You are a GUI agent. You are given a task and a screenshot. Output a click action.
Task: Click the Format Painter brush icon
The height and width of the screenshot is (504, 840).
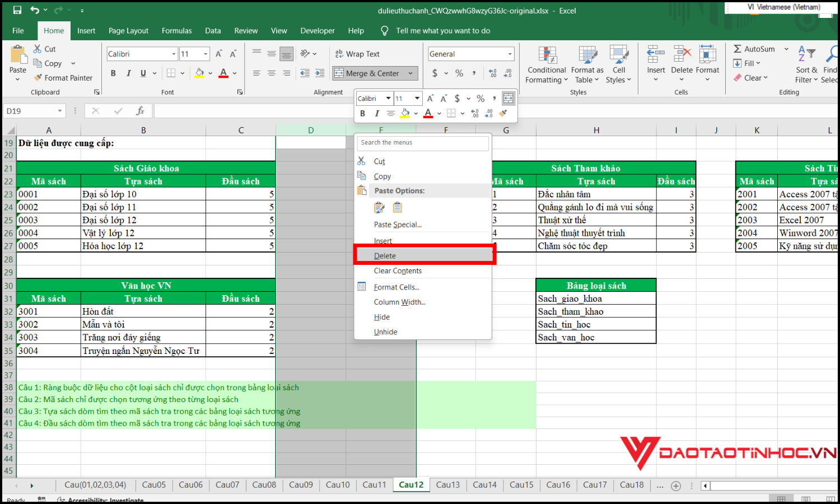(38, 78)
